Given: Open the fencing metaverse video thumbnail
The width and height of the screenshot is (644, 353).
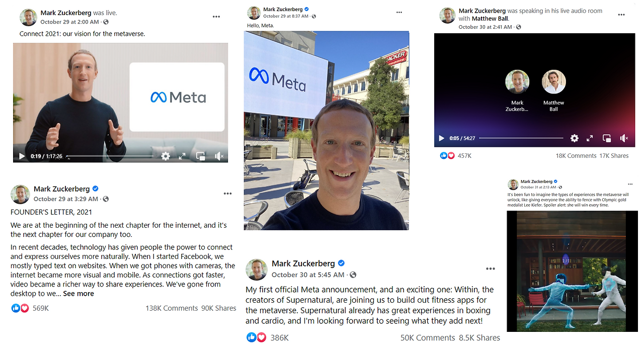Looking at the screenshot, I should (572, 271).
